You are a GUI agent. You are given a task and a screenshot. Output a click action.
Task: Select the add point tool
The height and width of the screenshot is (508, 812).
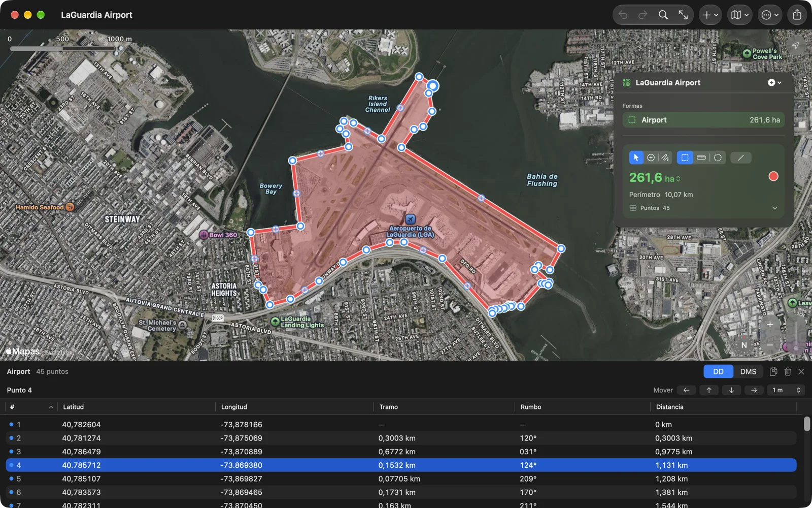pos(651,157)
